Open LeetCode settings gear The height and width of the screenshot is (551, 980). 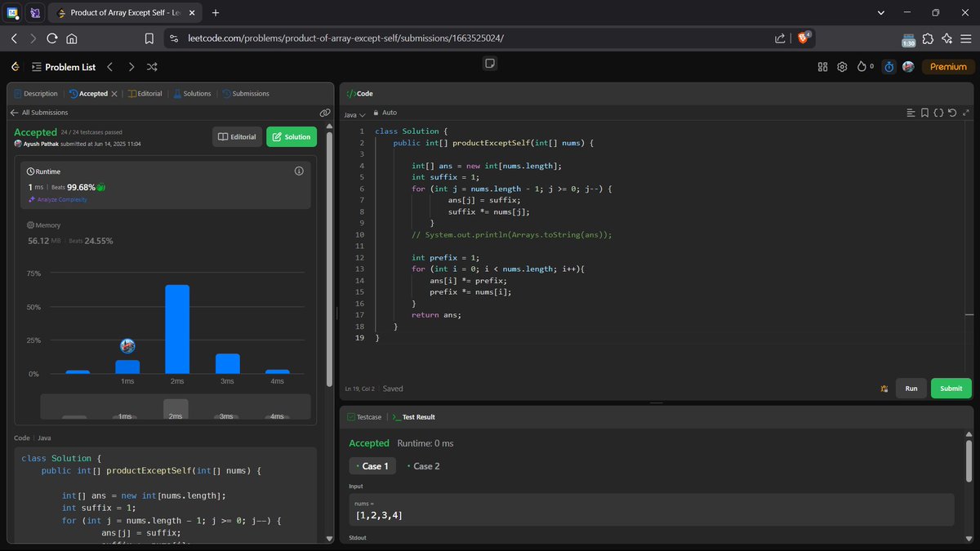[x=842, y=67]
